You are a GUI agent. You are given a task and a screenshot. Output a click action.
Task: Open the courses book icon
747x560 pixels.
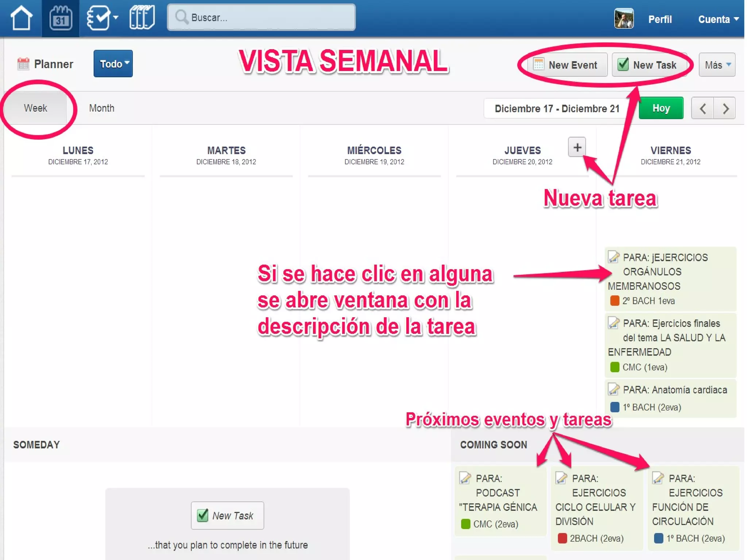pyautogui.click(x=142, y=17)
